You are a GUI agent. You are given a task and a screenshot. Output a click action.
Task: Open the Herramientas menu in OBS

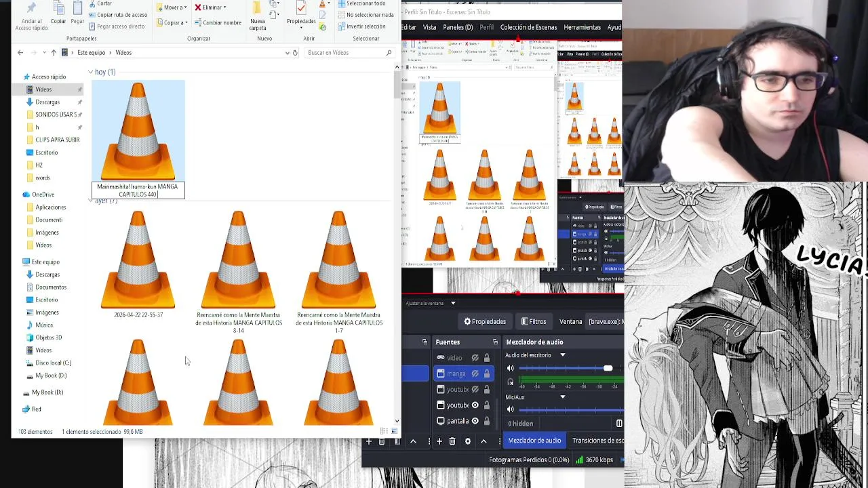click(x=582, y=27)
